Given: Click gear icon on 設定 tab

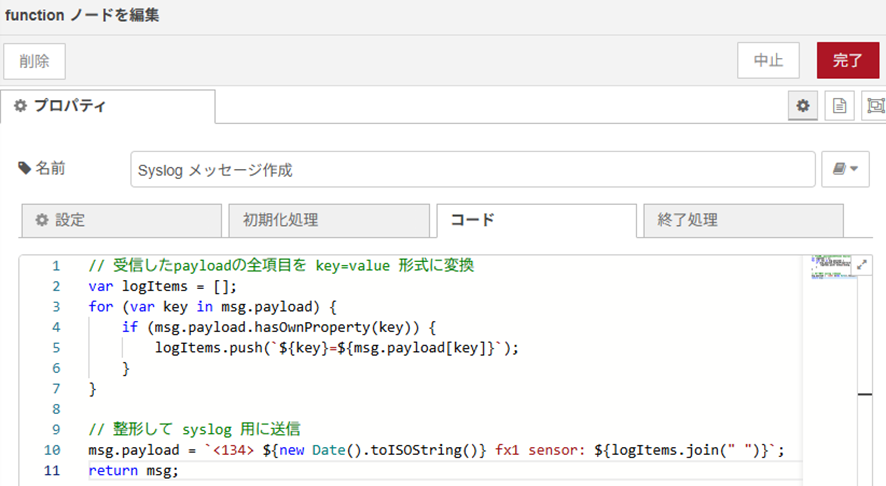Looking at the screenshot, I should (42, 220).
